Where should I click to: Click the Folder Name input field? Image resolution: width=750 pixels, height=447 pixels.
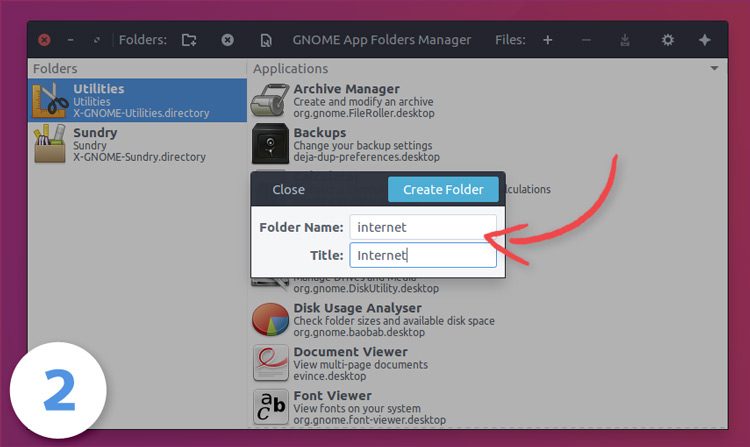[x=423, y=227]
